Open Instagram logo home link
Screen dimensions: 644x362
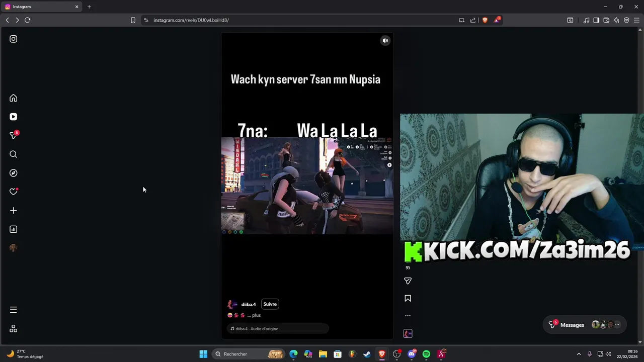pyautogui.click(x=14, y=39)
